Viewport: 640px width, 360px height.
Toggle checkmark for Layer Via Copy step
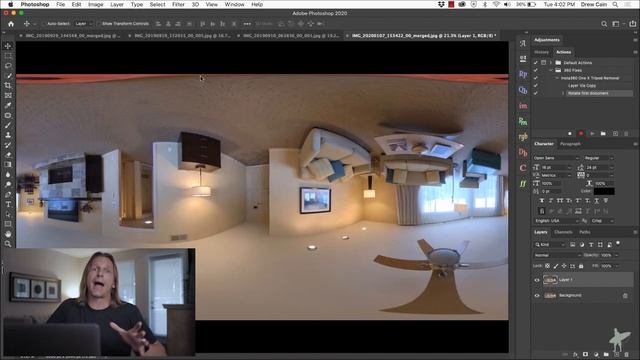[536, 86]
